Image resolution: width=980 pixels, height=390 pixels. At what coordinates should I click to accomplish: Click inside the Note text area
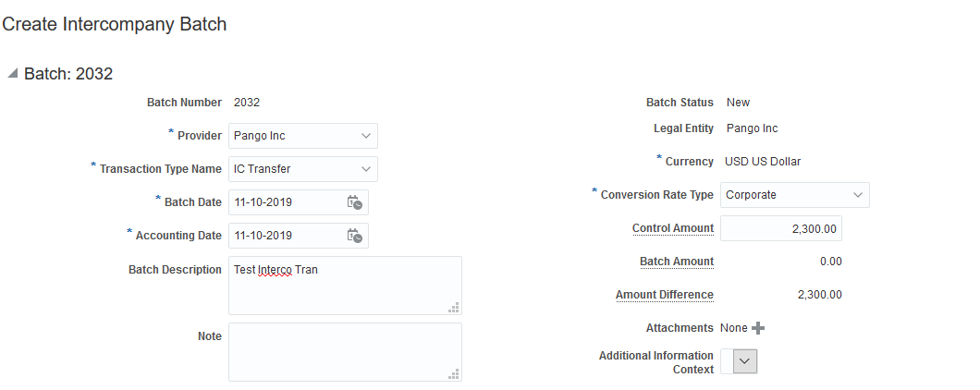(x=344, y=352)
